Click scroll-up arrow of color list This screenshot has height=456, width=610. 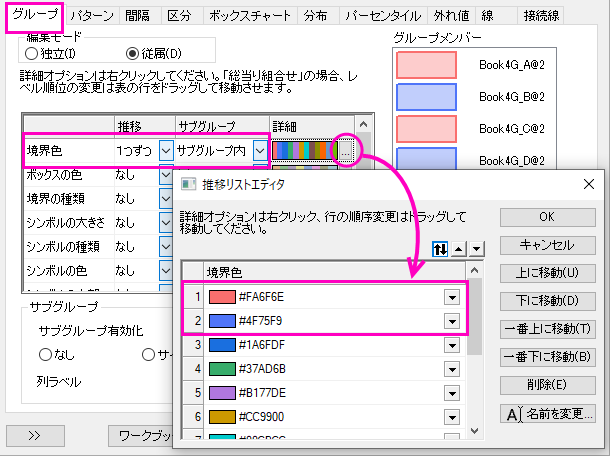(474, 270)
